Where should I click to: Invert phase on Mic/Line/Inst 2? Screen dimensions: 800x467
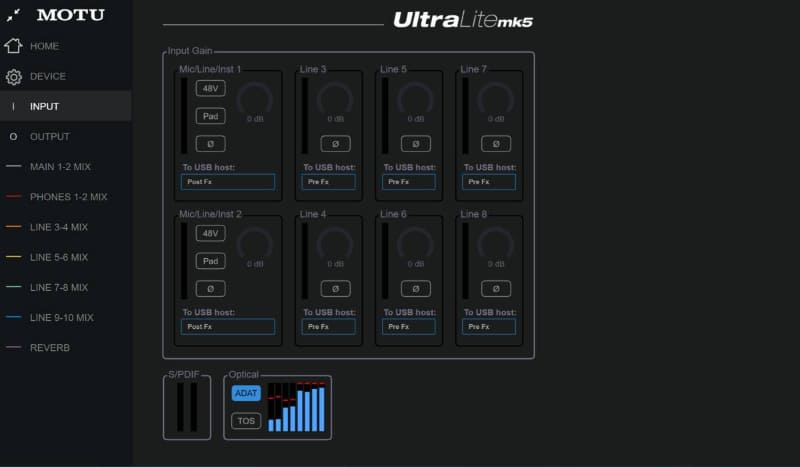[x=210, y=289]
